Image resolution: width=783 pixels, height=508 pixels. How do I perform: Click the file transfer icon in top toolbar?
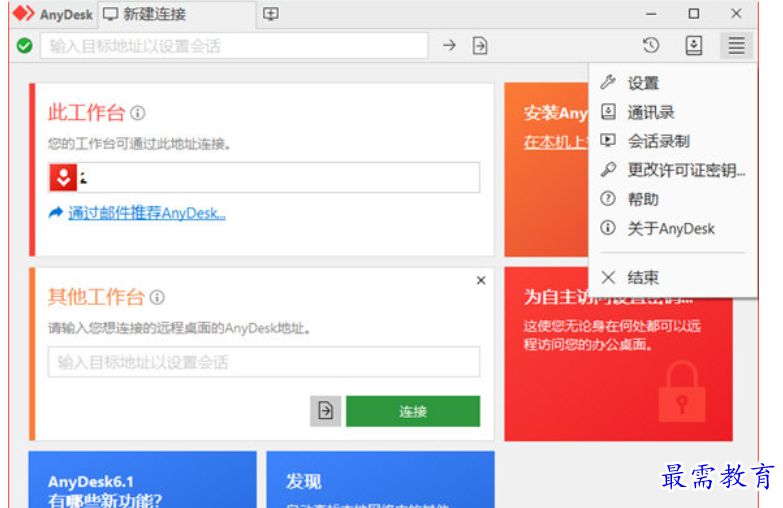[x=480, y=45]
